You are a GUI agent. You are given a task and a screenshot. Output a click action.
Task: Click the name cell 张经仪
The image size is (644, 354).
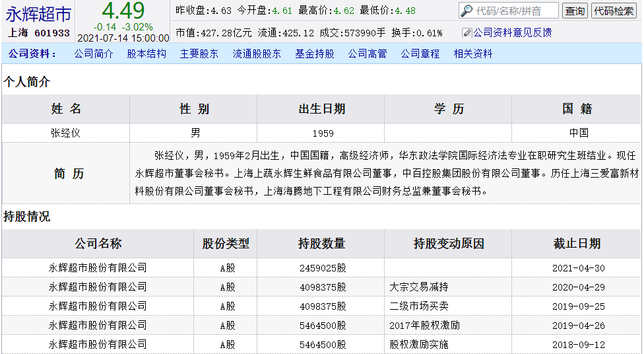pyautogui.click(x=66, y=133)
